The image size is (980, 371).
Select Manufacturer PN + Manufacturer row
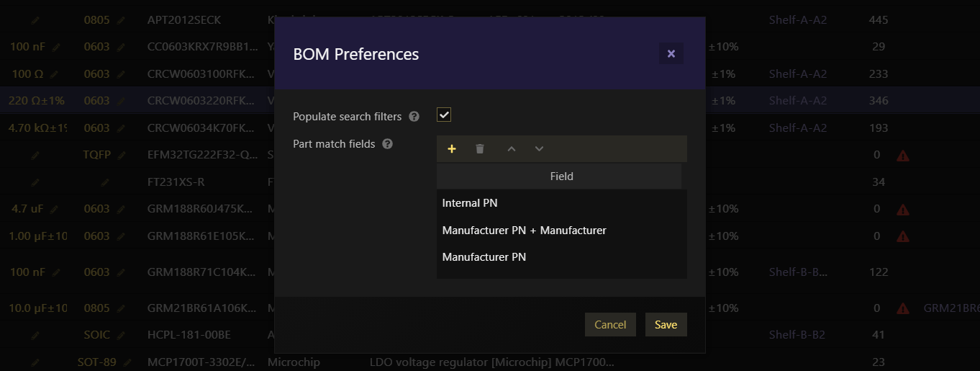[x=562, y=231]
